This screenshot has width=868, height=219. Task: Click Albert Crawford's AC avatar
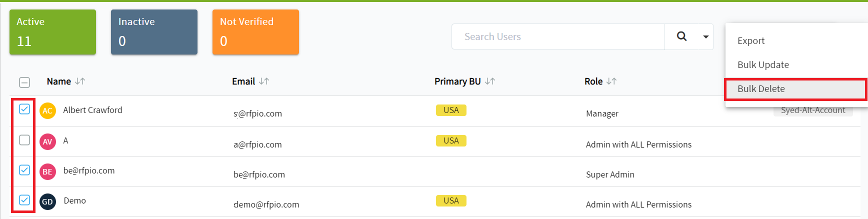pos(47,111)
